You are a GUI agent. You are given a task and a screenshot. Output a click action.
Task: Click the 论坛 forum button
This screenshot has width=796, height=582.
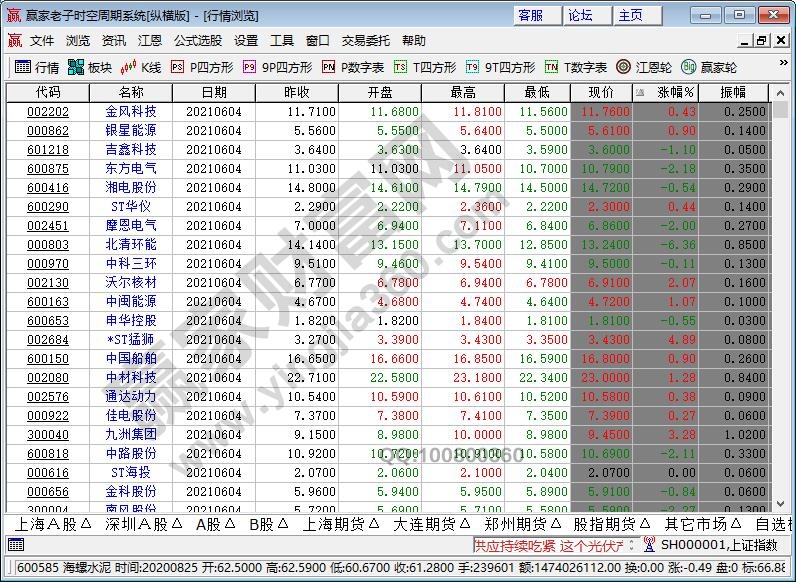[x=581, y=15]
